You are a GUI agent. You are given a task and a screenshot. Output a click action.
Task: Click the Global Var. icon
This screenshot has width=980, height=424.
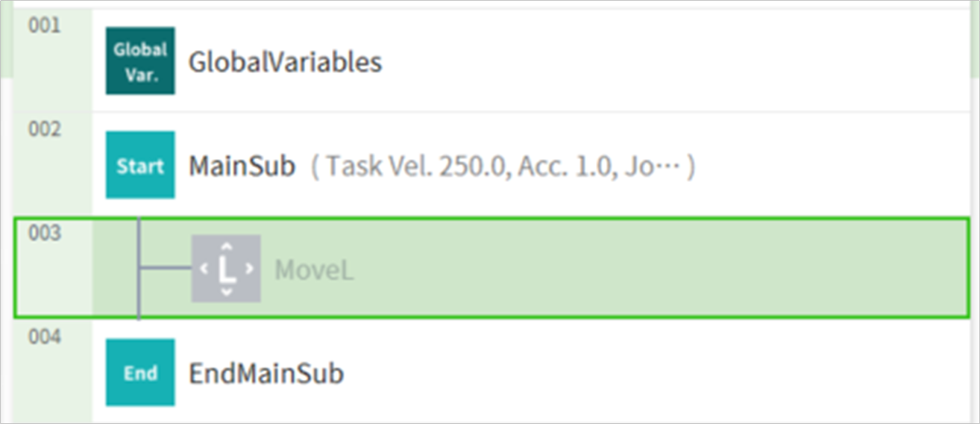[140, 61]
